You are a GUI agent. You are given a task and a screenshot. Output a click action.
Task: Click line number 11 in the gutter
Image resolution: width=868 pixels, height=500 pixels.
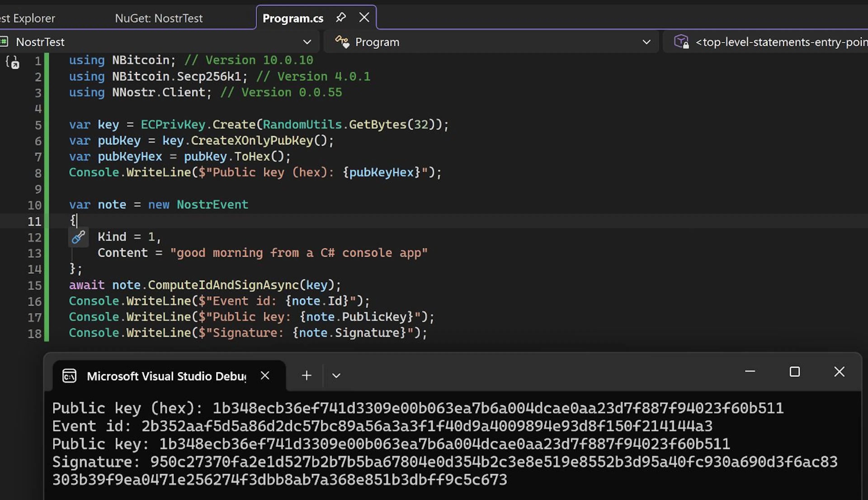34,221
